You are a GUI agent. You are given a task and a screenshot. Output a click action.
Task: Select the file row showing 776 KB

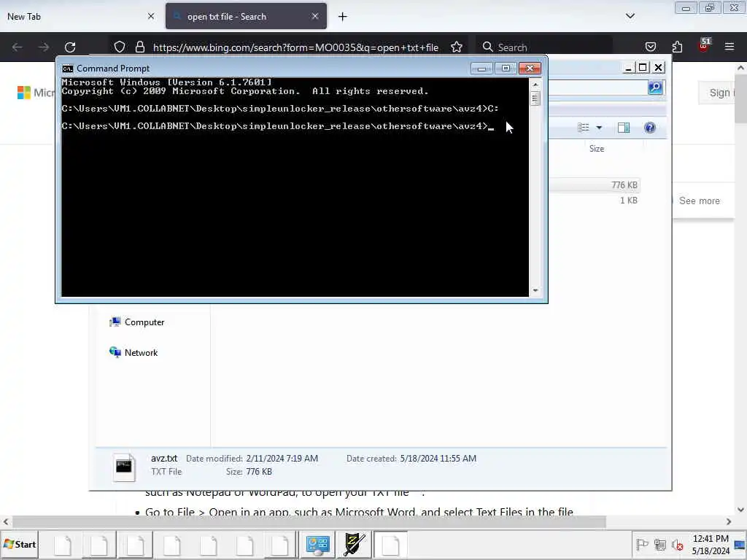[x=593, y=184]
